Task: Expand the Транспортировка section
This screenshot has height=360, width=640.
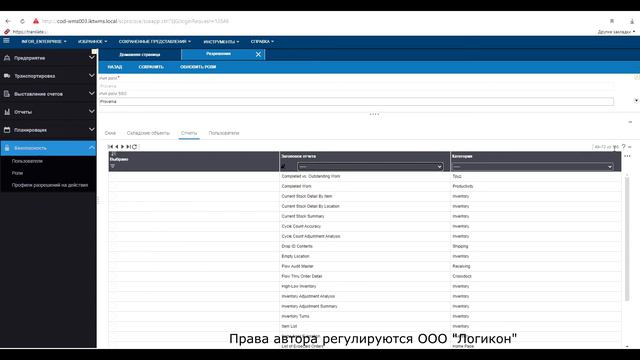Action: pyautogui.click(x=91, y=76)
